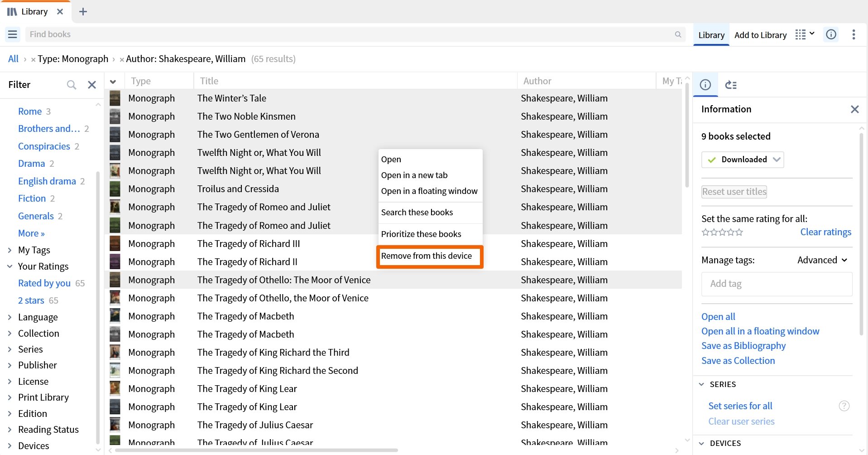Choose Prioritize these books
The width and height of the screenshot is (868, 455).
(x=430, y=234)
